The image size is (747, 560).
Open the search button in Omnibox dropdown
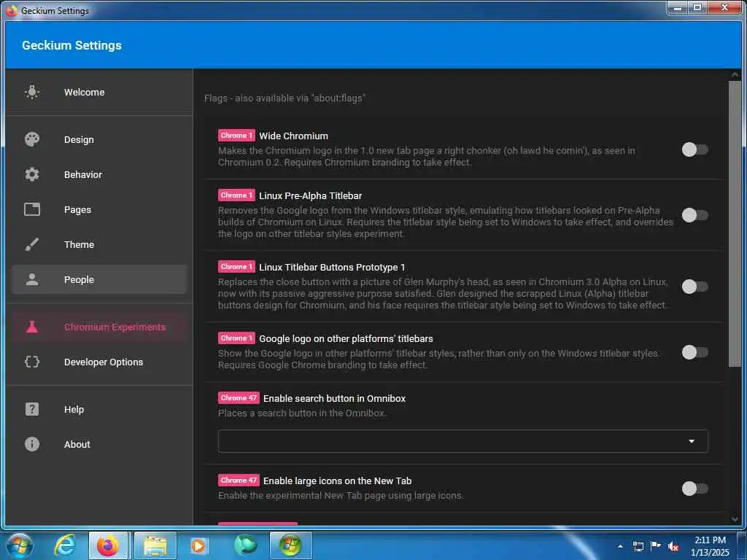[x=462, y=441]
